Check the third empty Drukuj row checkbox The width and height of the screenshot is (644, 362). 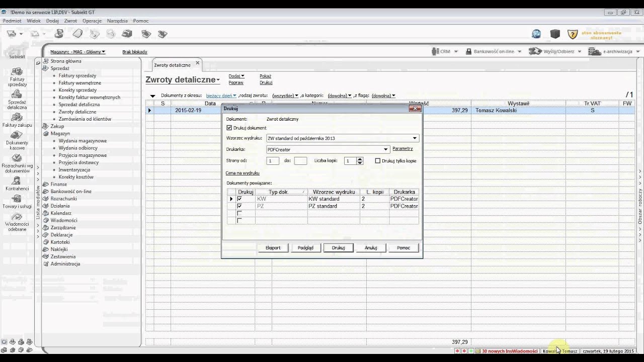click(239, 213)
